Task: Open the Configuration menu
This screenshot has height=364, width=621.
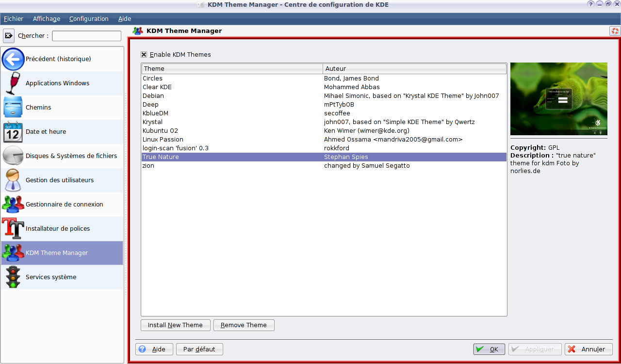Action: [x=89, y=19]
